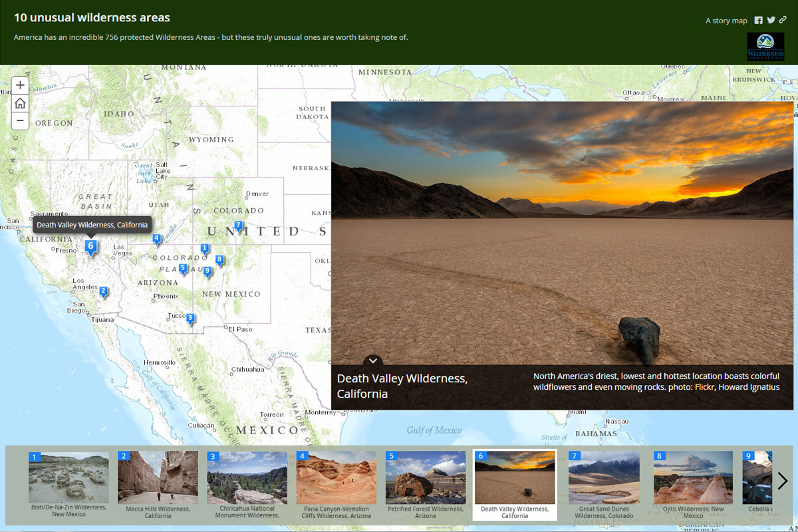The image size is (798, 532).
Task: Zoom out of the map
Action: pyautogui.click(x=20, y=121)
